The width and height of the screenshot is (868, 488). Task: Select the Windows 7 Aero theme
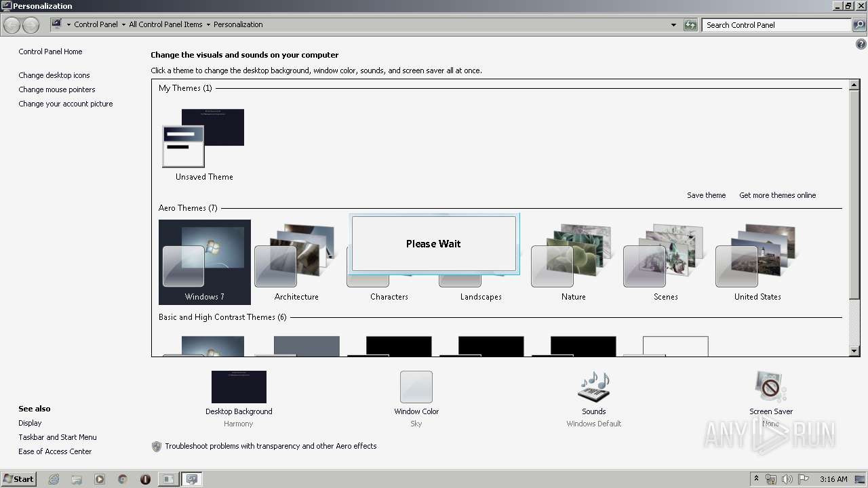[204, 262]
